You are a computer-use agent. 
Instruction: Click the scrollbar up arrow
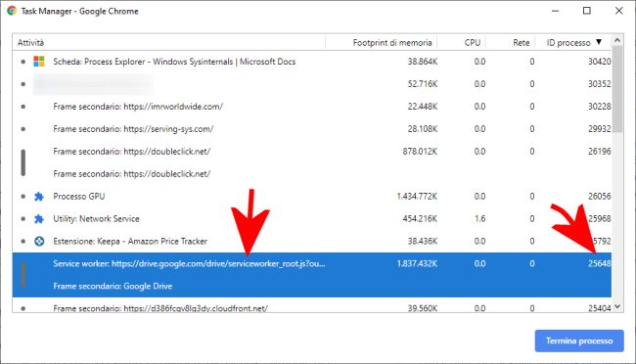617,40
